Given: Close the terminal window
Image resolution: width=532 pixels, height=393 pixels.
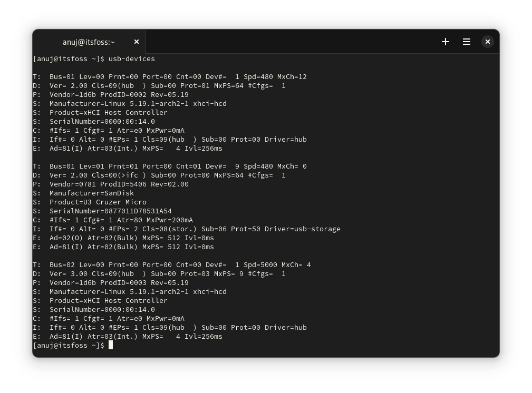Looking at the screenshot, I should (488, 42).
